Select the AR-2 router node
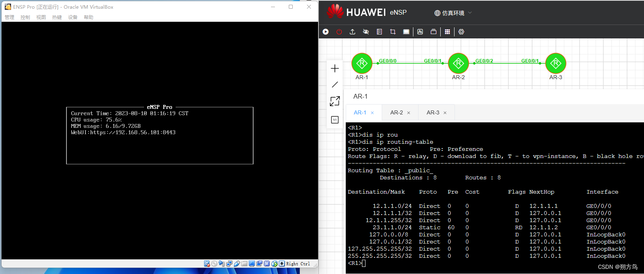644x274 pixels. pyautogui.click(x=458, y=63)
